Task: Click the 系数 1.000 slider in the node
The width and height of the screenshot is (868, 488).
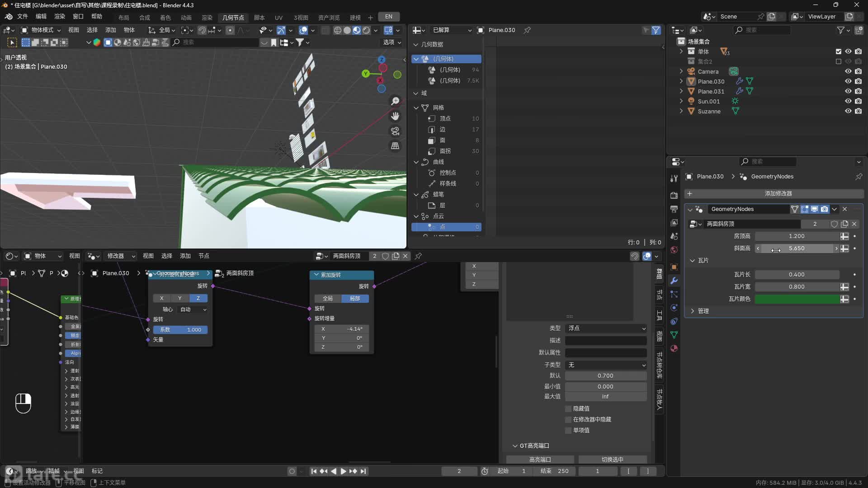Action: [180, 330]
